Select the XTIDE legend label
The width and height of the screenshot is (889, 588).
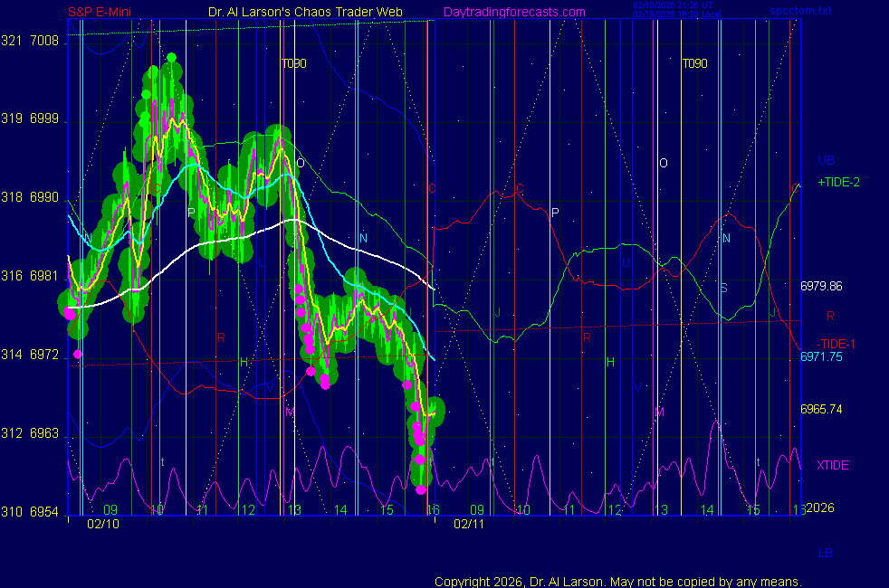tap(833, 465)
